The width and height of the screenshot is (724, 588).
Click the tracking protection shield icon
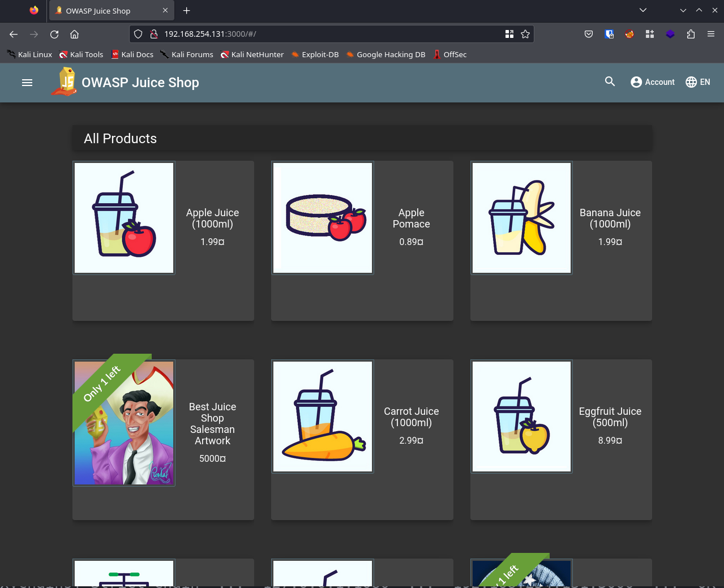click(x=138, y=35)
